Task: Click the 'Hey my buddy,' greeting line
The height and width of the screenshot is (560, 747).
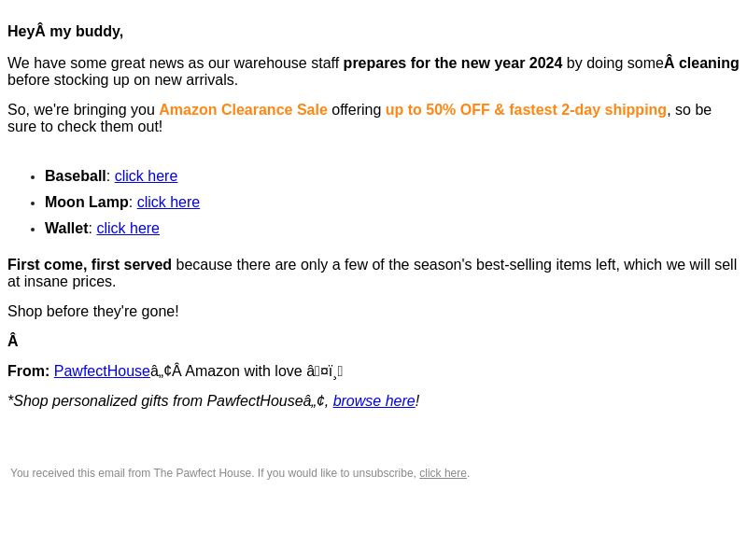Action: pyautogui.click(x=65, y=32)
